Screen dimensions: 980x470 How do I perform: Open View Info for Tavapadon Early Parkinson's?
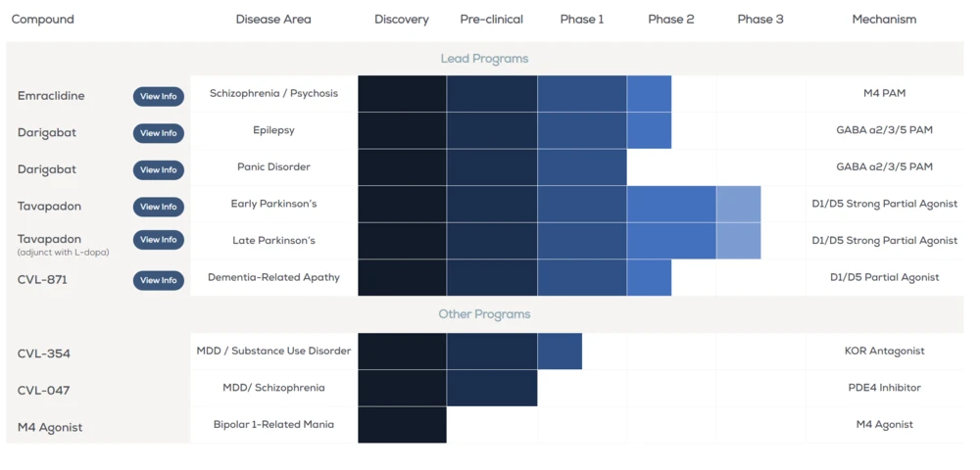pos(158,207)
